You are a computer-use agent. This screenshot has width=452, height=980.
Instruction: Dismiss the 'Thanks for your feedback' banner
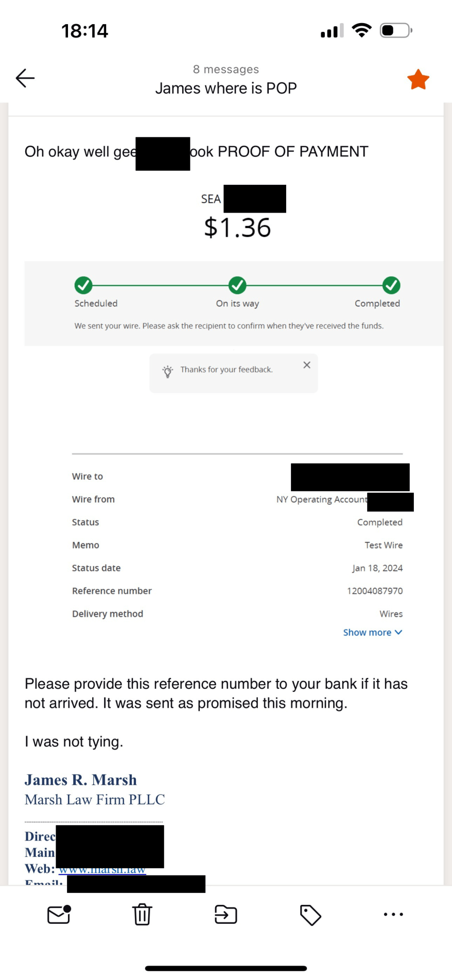tap(307, 365)
